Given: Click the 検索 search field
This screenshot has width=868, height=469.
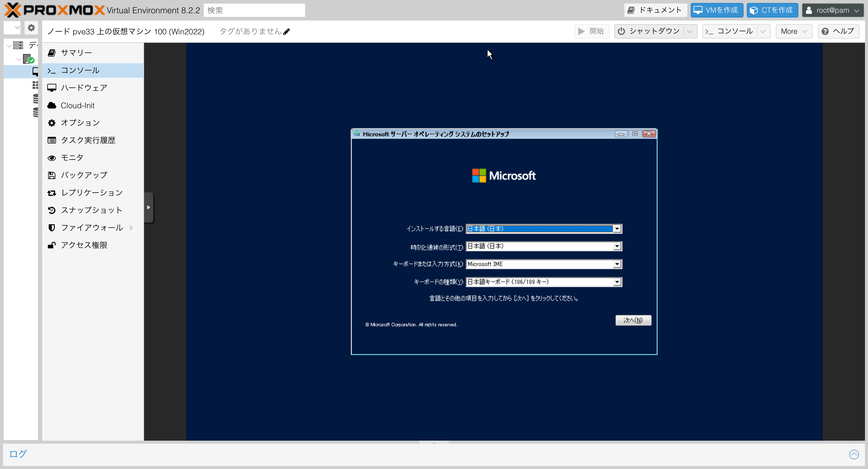Looking at the screenshot, I should 254,10.
